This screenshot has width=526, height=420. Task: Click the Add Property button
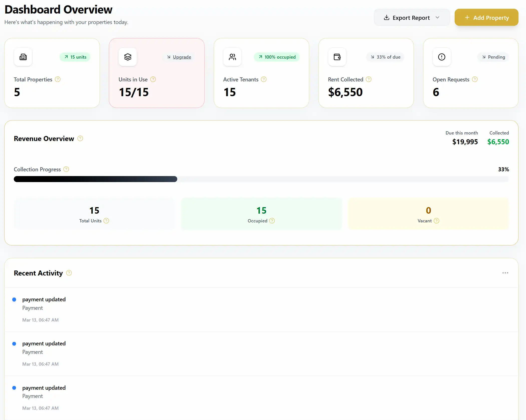tap(486, 17)
